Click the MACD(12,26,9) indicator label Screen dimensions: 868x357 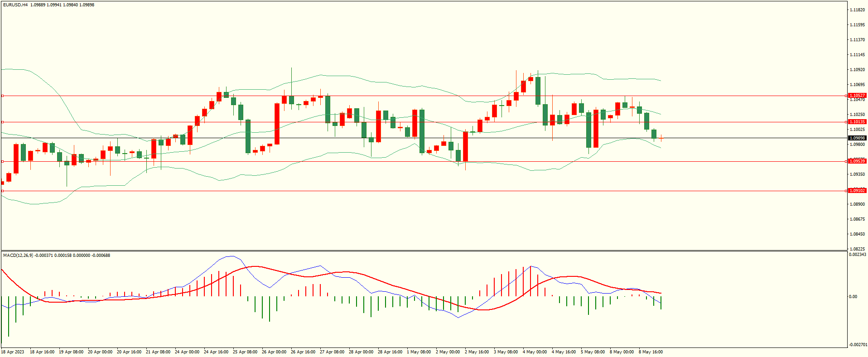coord(18,256)
